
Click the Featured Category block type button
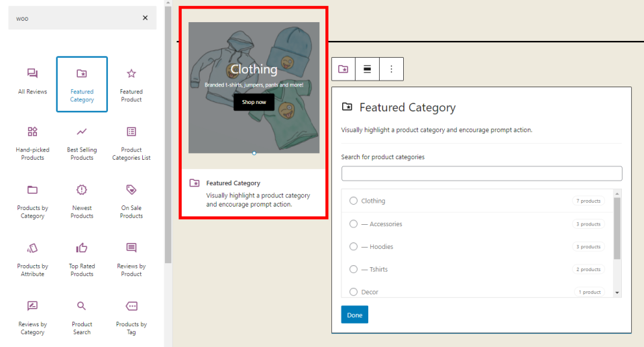[343, 68]
